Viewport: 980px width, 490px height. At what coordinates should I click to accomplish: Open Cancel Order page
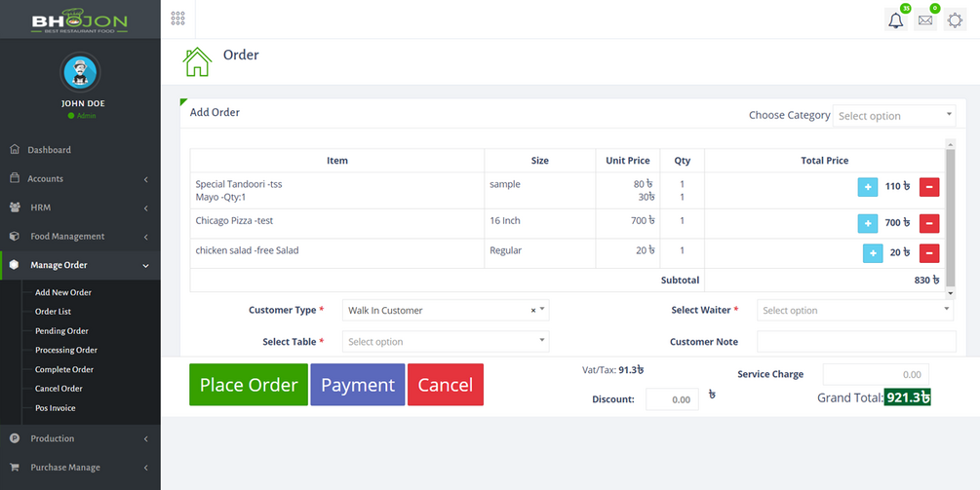pyautogui.click(x=59, y=389)
